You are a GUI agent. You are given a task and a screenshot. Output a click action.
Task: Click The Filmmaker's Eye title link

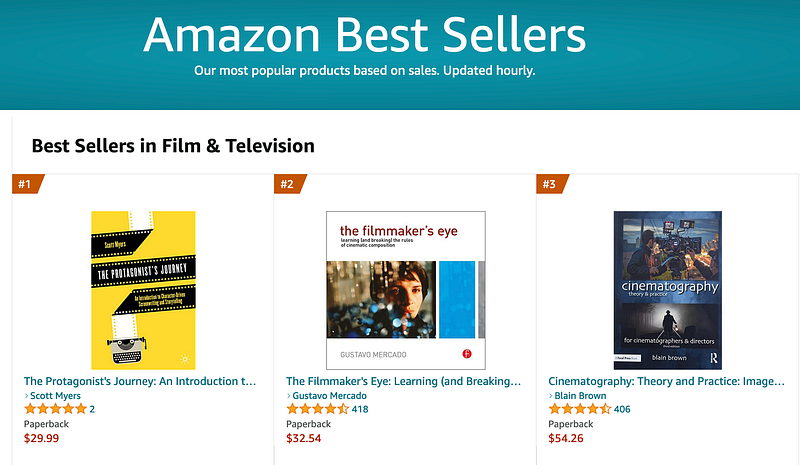pos(404,381)
